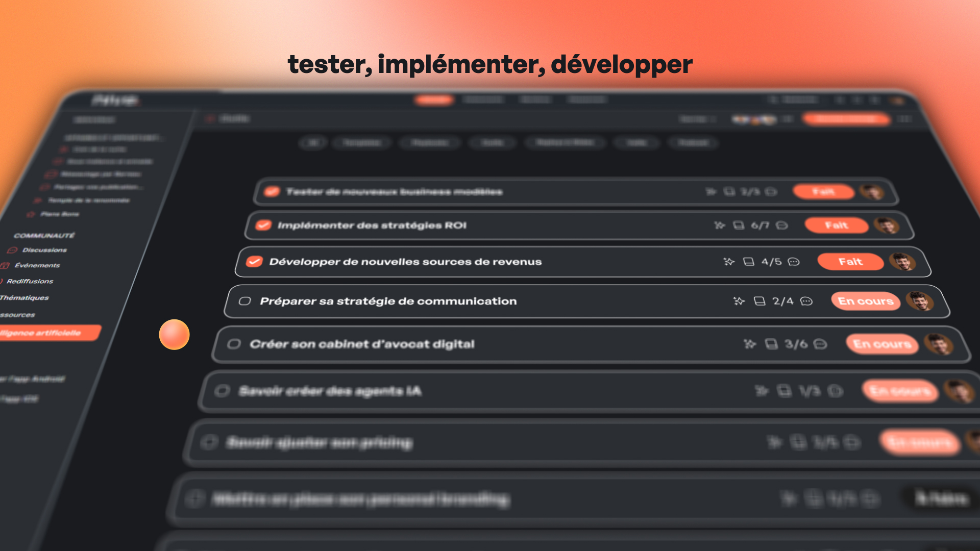Click 'En cours' badge on 'Créer son cabinet' row

point(882,344)
